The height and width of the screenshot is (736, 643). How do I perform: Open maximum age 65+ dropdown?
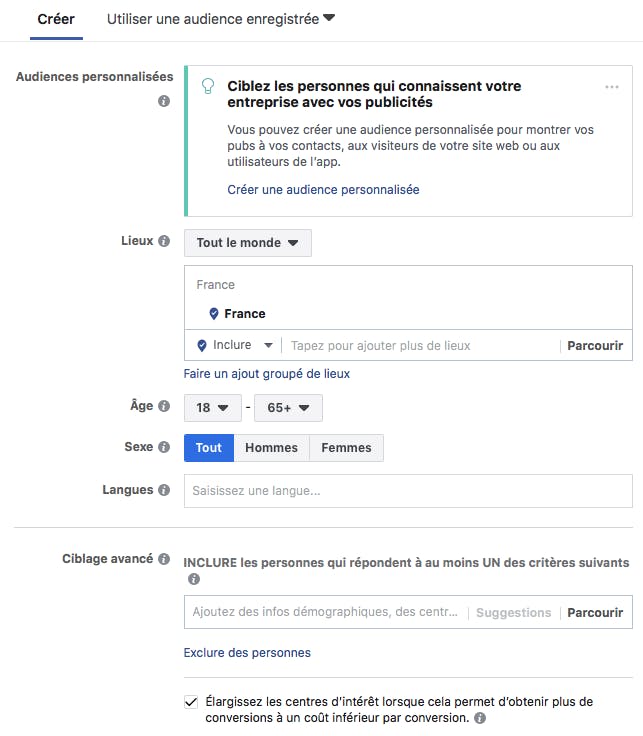coord(288,408)
